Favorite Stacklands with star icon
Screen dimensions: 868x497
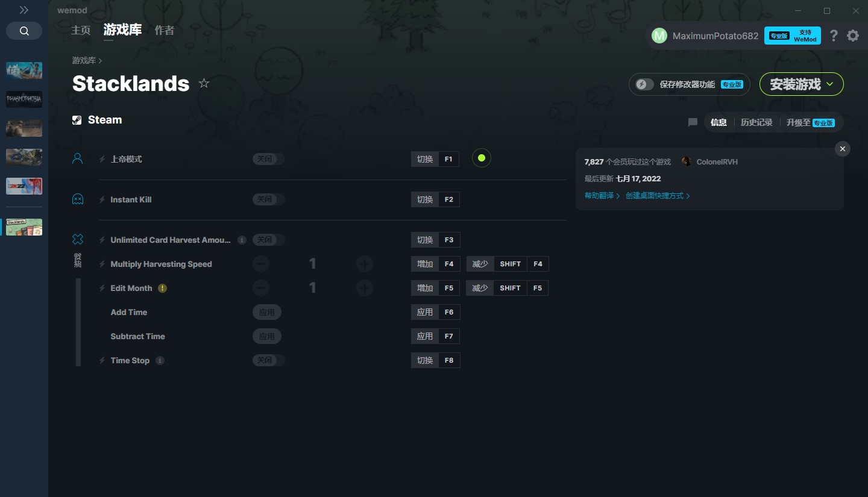point(204,83)
